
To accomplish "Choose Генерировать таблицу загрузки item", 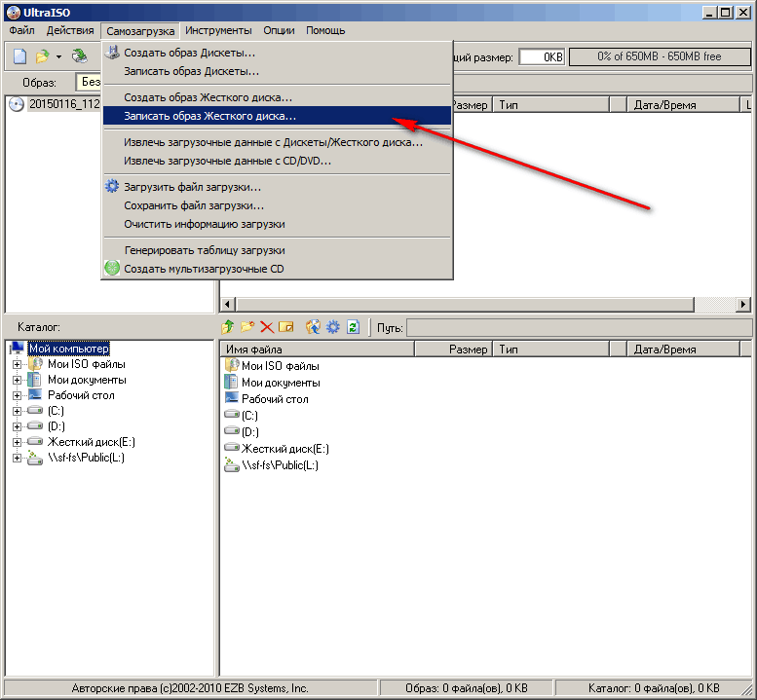I will 277,250.
